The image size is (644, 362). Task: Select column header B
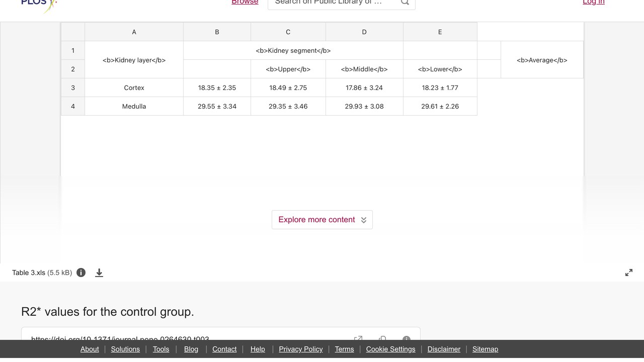217,32
